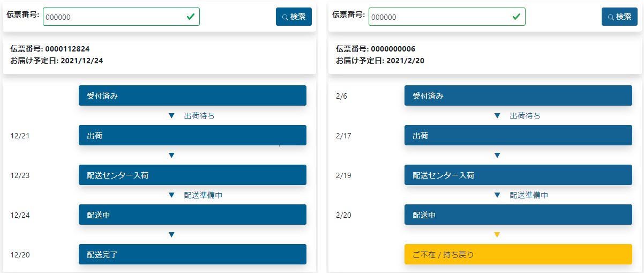Image resolution: width=644 pixels, height=273 pixels.
Task: Select the 受付済み step dated 2/6
Action: pyautogui.click(x=518, y=95)
